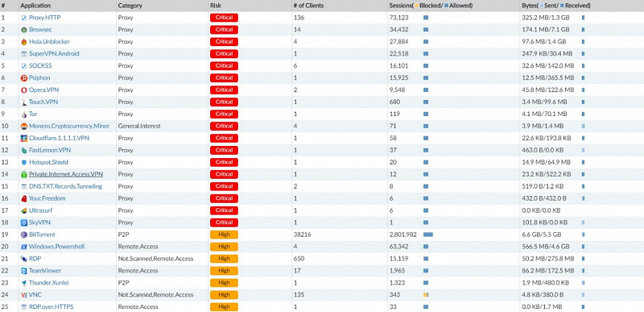The image size is (644, 312).
Task: Open the Proxy.HTTP application link
Action: pyautogui.click(x=45, y=18)
